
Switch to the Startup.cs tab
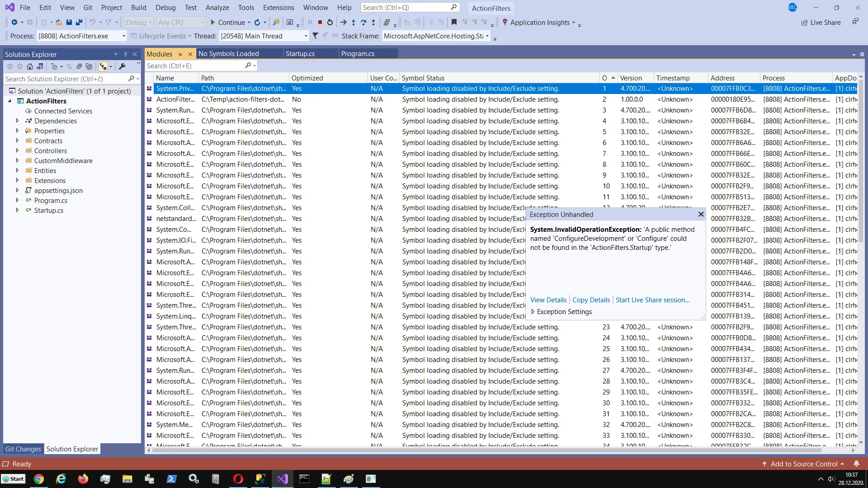pos(300,54)
